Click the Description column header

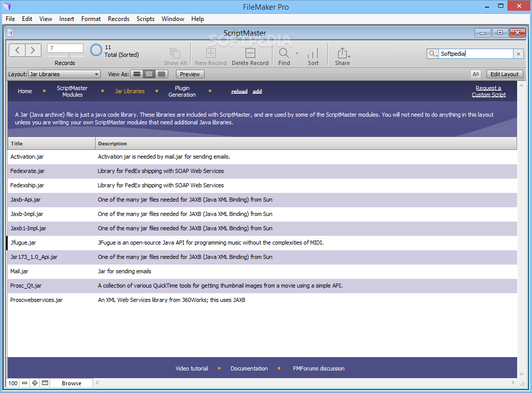pyautogui.click(x=306, y=143)
